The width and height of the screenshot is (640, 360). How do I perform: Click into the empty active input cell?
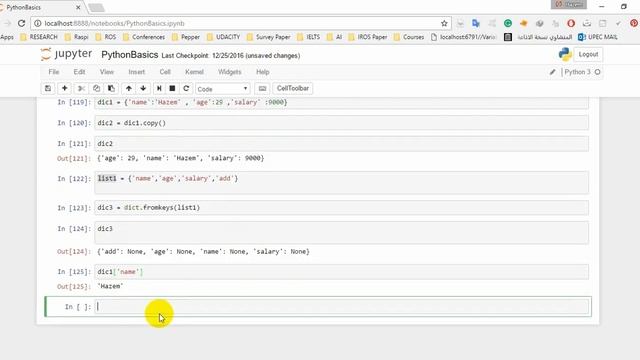[x=342, y=307]
